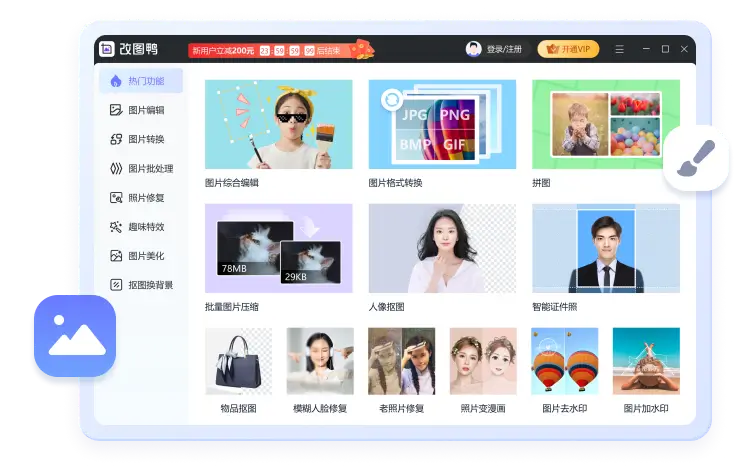The width and height of the screenshot is (756, 469).
Task: Click the 图片加水印 text label
Action: pyautogui.click(x=646, y=408)
